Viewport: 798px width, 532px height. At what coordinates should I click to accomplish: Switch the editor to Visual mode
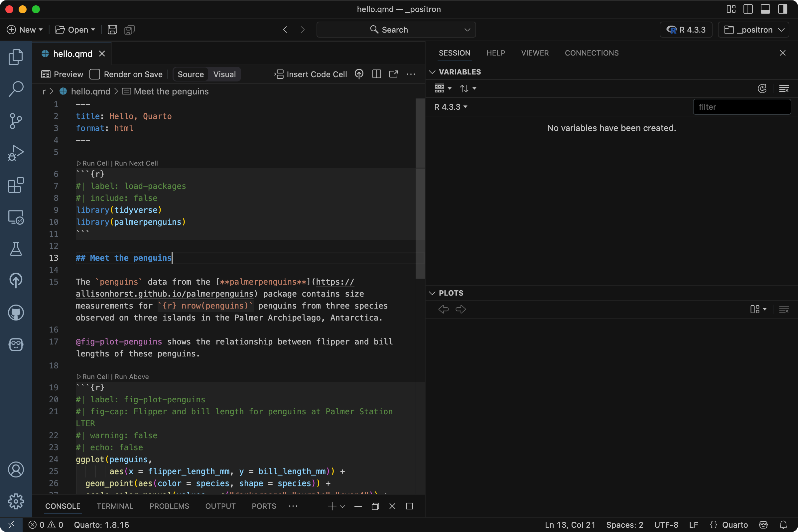click(x=224, y=74)
